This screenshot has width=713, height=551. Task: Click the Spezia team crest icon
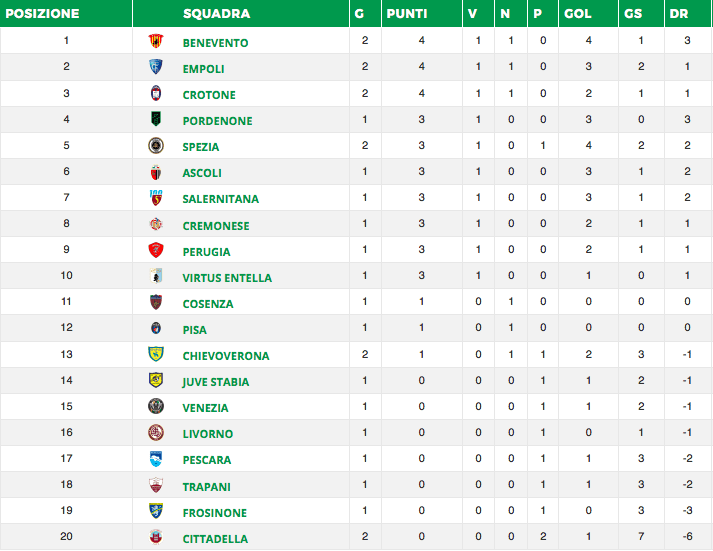[x=155, y=146]
